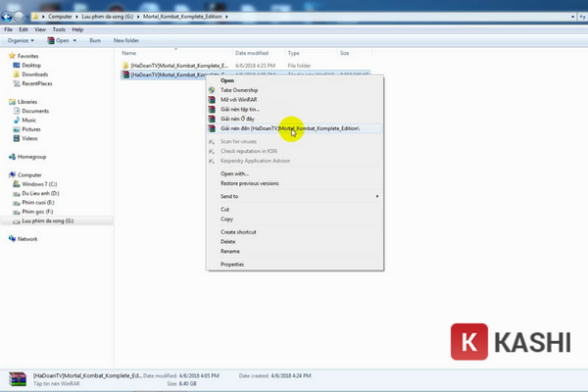
Task: Select Properties in the context menu
Action: pyautogui.click(x=232, y=264)
